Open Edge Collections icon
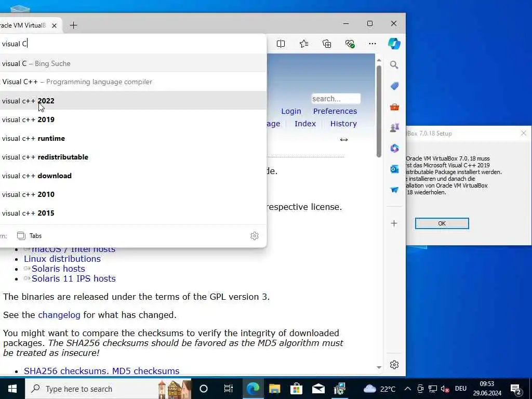Viewport: 532px width, 399px height. 327,44
